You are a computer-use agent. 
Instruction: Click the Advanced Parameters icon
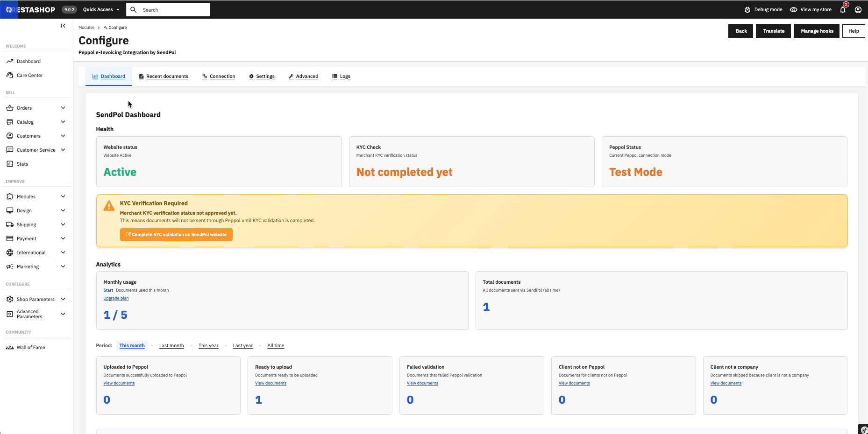pyautogui.click(x=10, y=314)
